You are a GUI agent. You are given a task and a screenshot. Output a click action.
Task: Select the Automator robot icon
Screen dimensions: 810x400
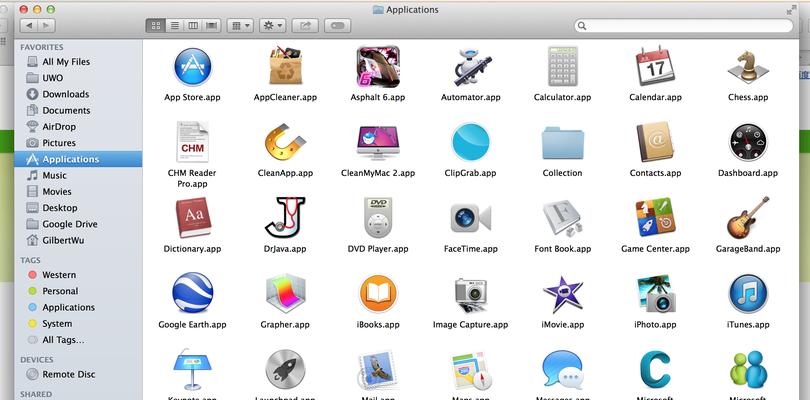[x=471, y=67]
